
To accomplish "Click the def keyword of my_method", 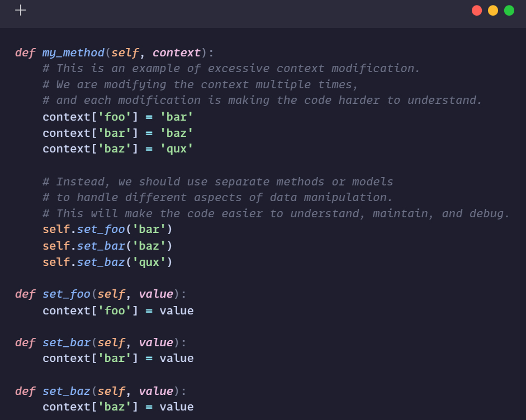I will [25, 52].
